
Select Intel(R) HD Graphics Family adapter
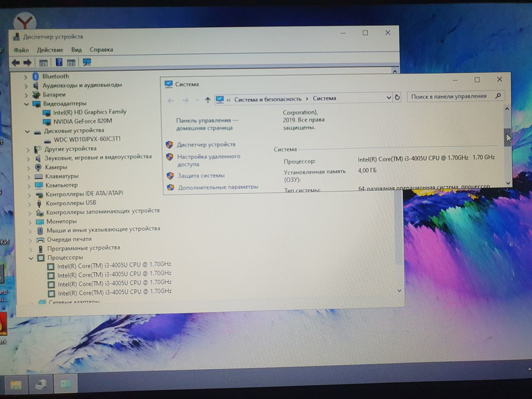90,112
